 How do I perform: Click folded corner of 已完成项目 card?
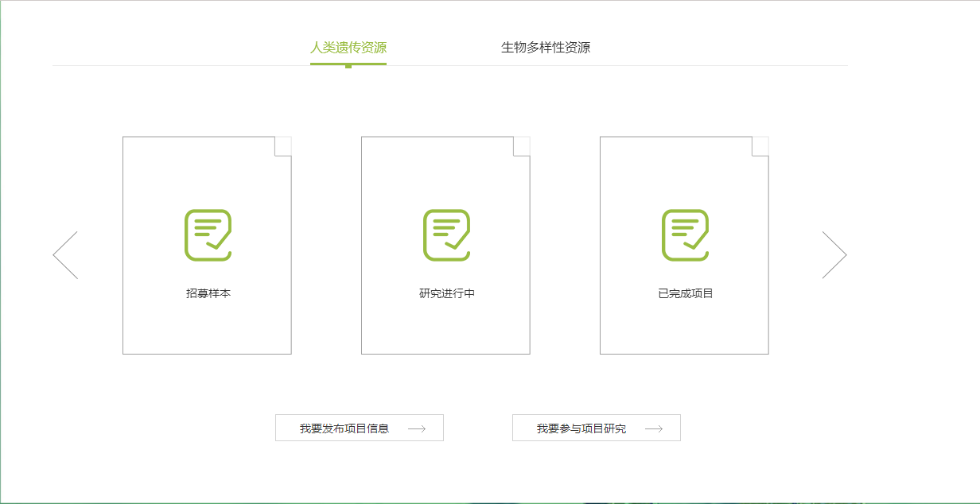click(760, 145)
